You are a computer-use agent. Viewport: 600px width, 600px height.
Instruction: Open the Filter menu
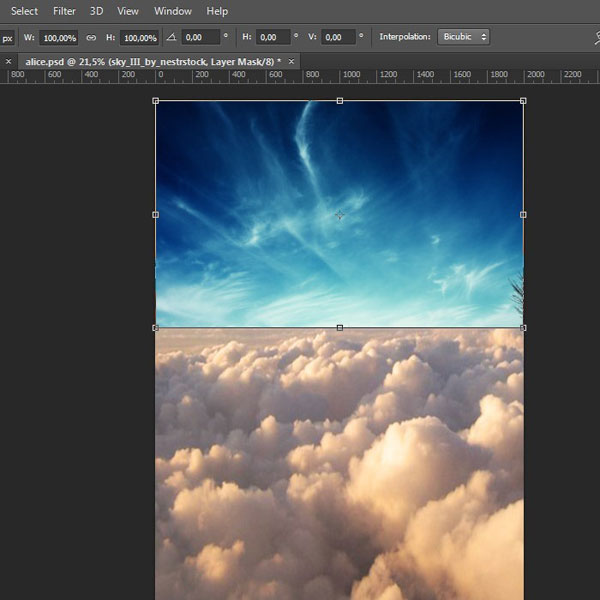[x=64, y=11]
